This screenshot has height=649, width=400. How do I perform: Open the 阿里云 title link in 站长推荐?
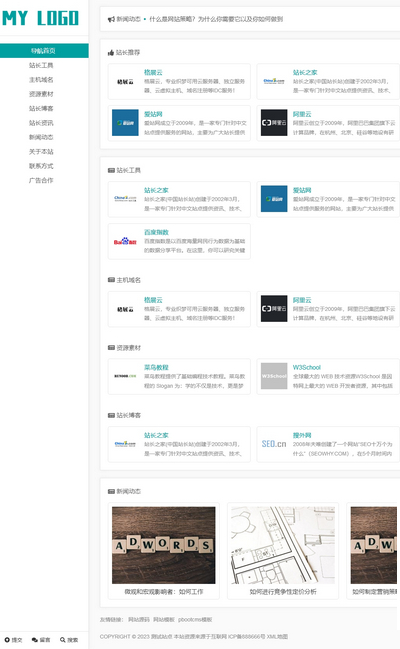pyautogui.click(x=302, y=114)
